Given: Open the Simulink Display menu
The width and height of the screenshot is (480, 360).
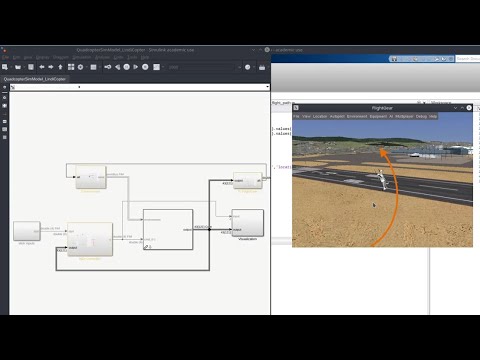Looking at the screenshot, I should pyautogui.click(x=42, y=57).
